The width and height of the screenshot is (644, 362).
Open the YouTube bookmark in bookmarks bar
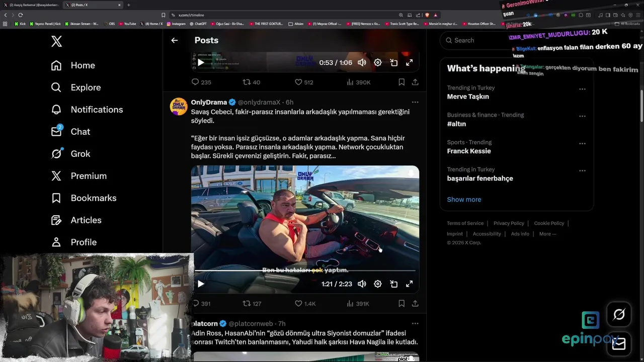[x=128, y=24]
